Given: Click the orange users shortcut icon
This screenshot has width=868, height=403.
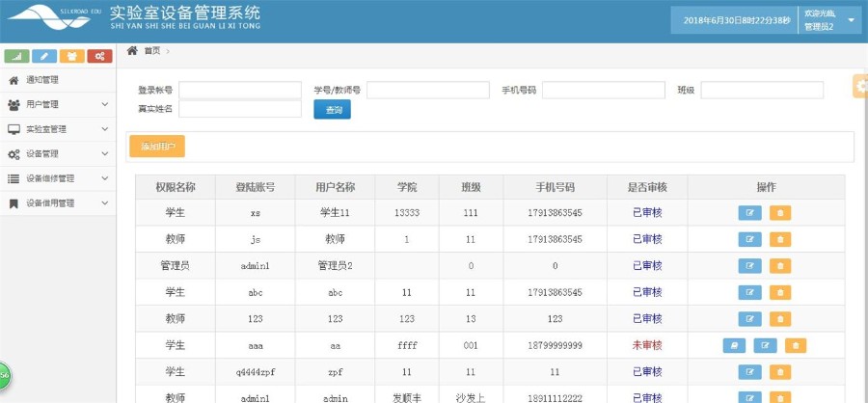Looking at the screenshot, I should [72, 56].
